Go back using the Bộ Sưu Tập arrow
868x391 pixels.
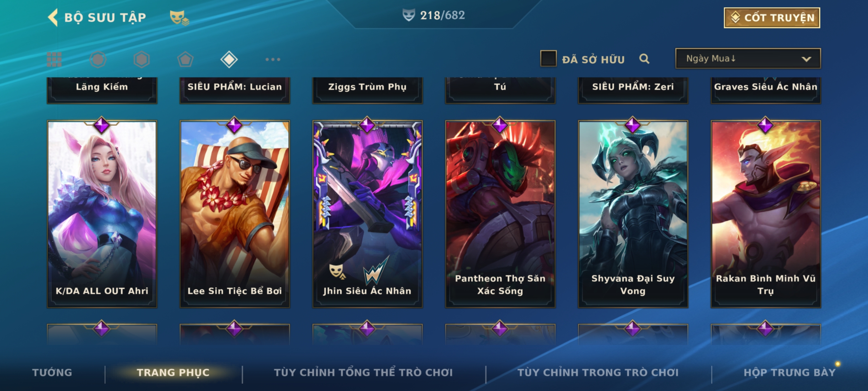pyautogui.click(x=53, y=17)
